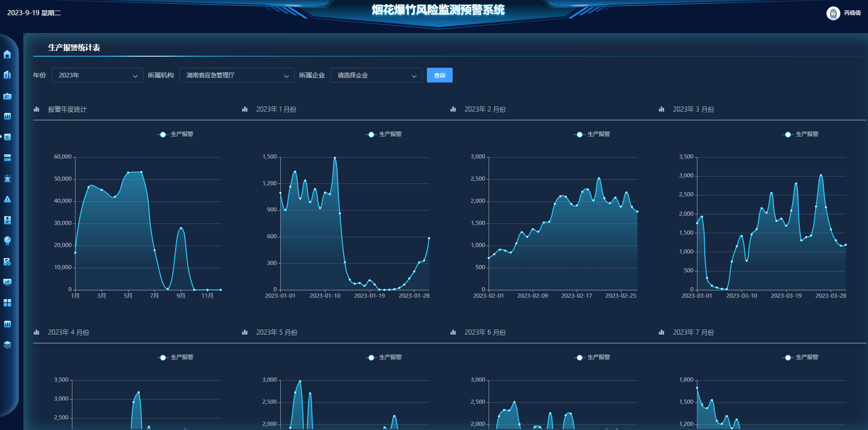This screenshot has width=868, height=430.
Task: Click the 2023年 7 月份 heading
Action: pyautogui.click(x=693, y=332)
